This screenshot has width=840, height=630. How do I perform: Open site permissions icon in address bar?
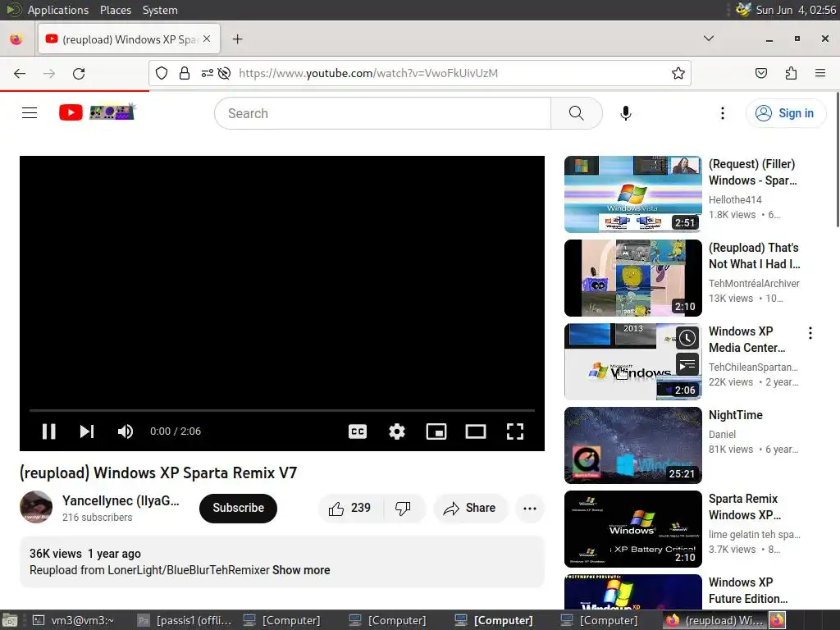(208, 73)
